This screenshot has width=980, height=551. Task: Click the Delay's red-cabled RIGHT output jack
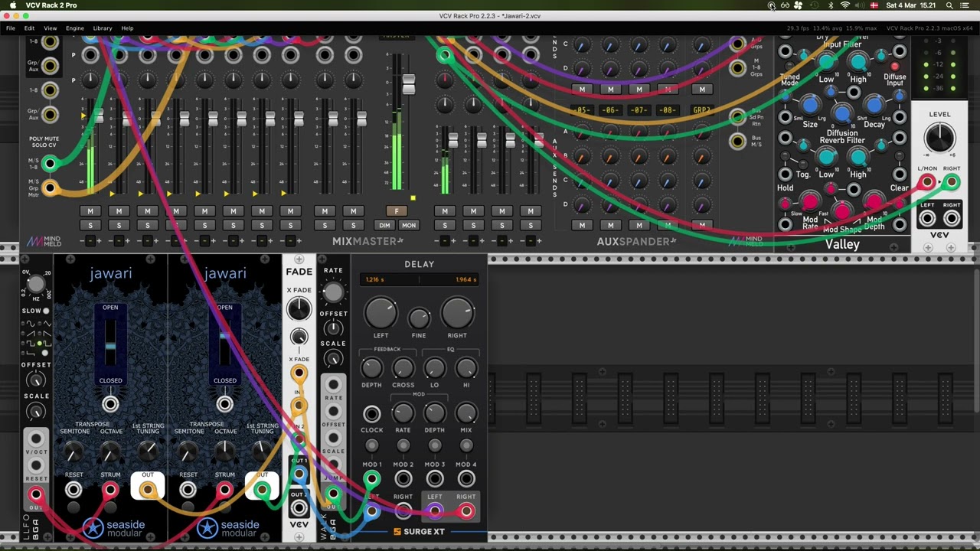coord(465,511)
